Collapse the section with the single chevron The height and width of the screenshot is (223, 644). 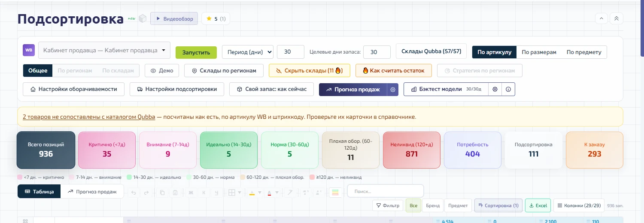coord(601,18)
